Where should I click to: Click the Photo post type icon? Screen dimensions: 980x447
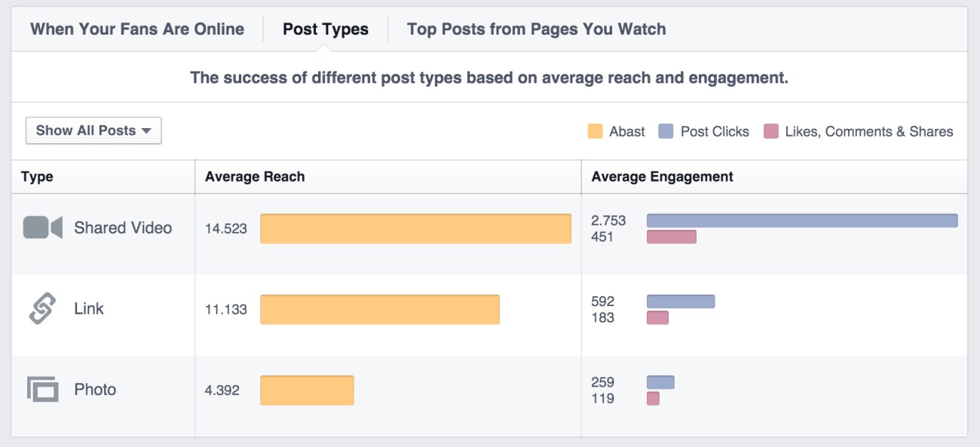click(41, 390)
